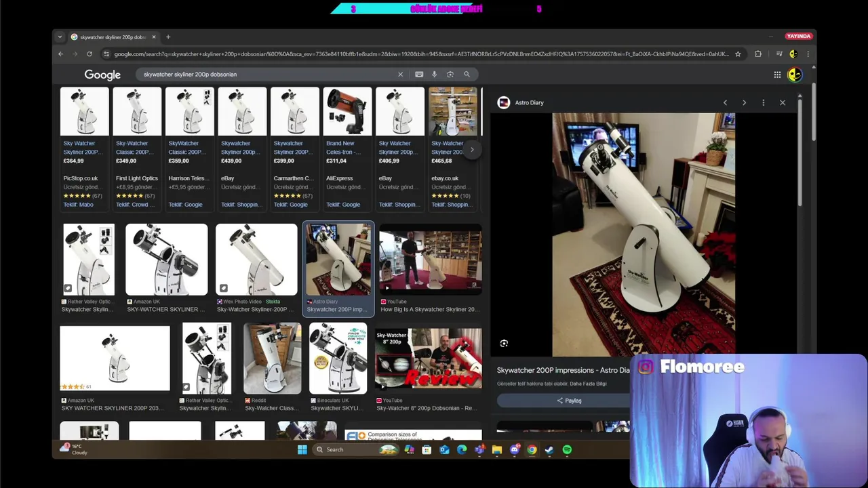Close the skywatcher skyliner 200p tab
The image size is (868, 488).
(x=154, y=37)
